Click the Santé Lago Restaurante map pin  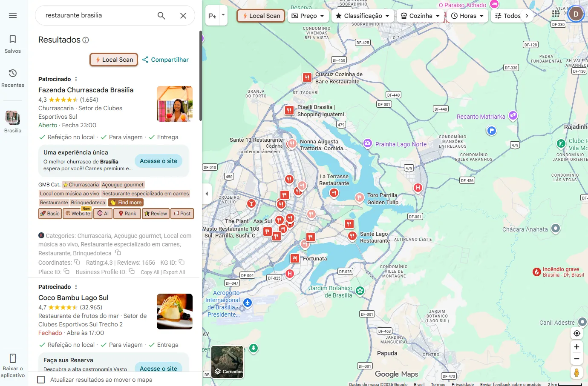point(352,236)
